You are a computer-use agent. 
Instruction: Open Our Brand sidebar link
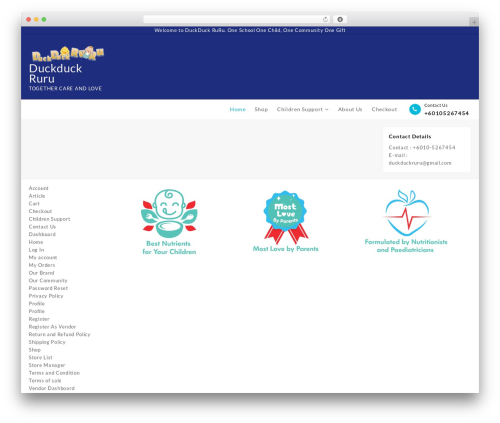pos(41,273)
